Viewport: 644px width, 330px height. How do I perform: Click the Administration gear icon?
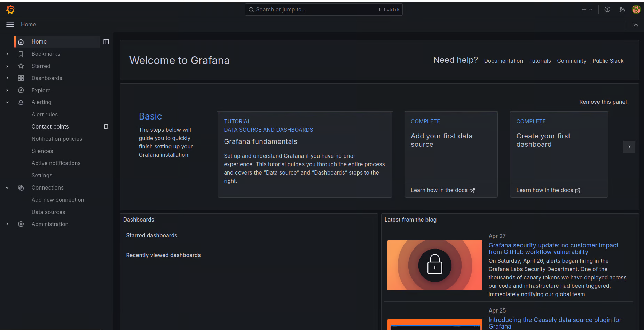click(x=21, y=224)
